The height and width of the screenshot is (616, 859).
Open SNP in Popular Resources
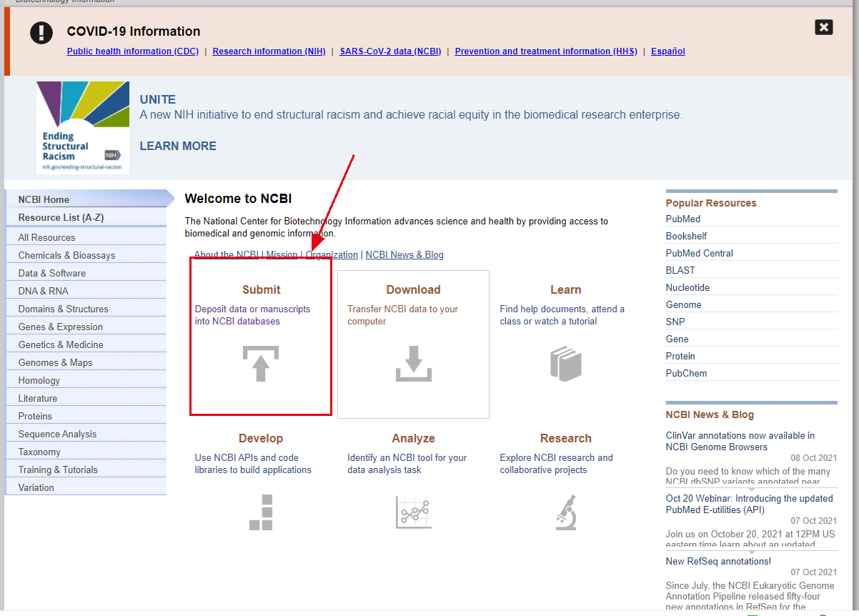pyautogui.click(x=675, y=322)
